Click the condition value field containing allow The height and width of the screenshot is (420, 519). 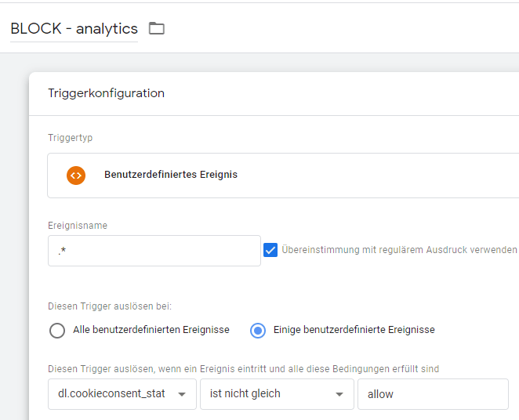coord(433,394)
